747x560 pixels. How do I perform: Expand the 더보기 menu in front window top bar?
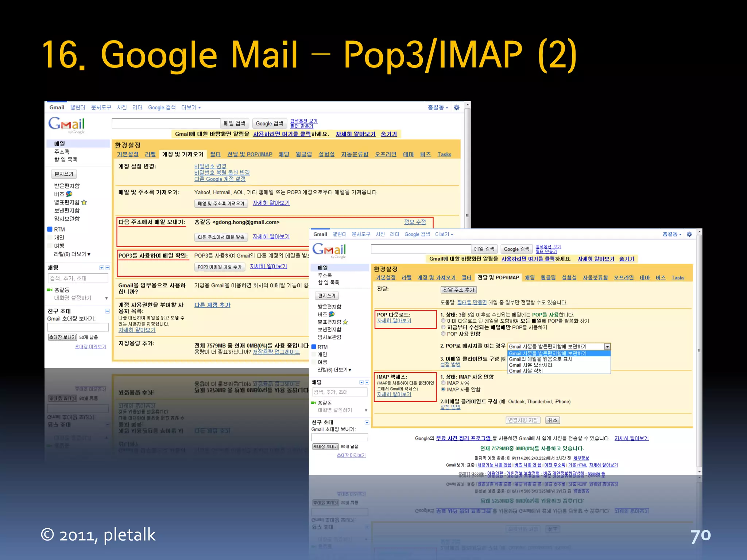(x=444, y=234)
